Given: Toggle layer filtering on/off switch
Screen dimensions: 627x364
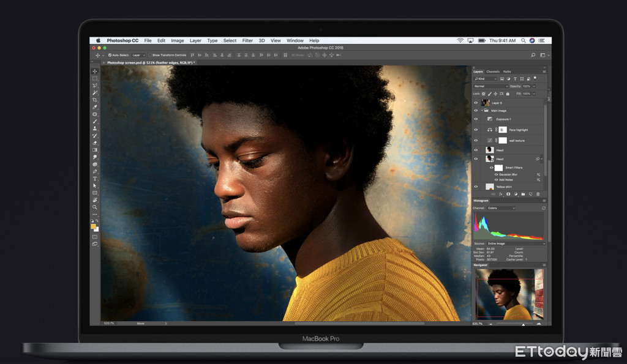Looking at the screenshot, I should tap(535, 78).
